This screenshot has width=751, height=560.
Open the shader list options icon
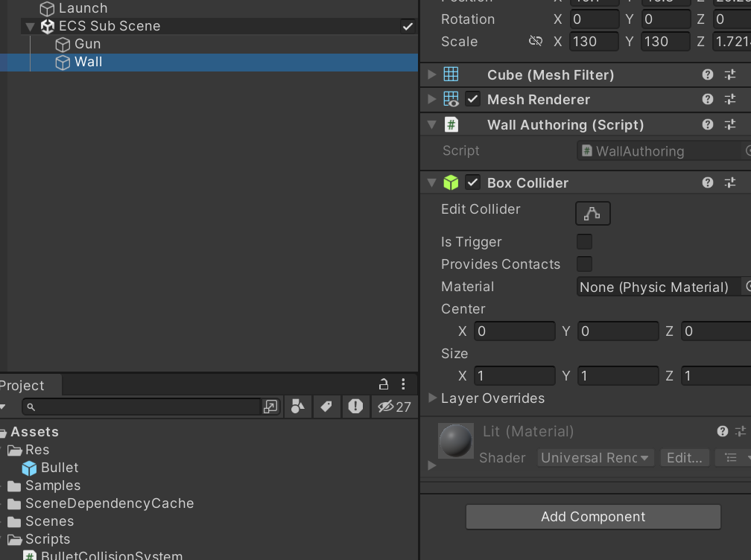731,457
